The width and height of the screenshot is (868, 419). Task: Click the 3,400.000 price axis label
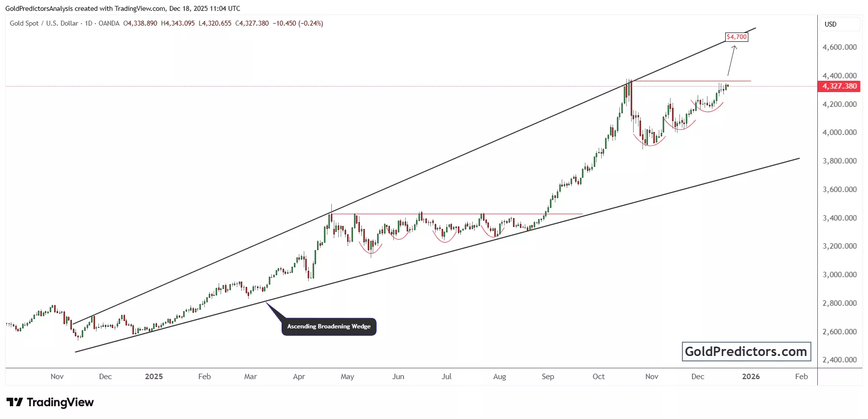839,218
